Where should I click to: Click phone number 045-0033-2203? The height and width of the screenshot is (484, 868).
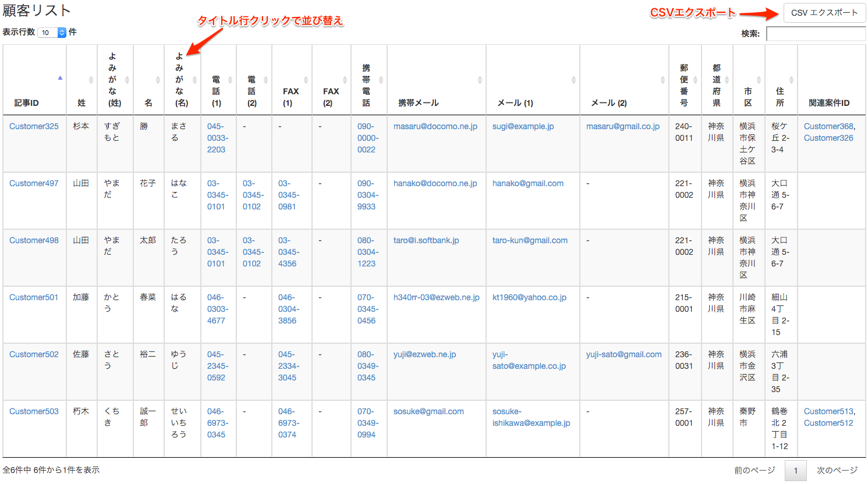(218, 138)
